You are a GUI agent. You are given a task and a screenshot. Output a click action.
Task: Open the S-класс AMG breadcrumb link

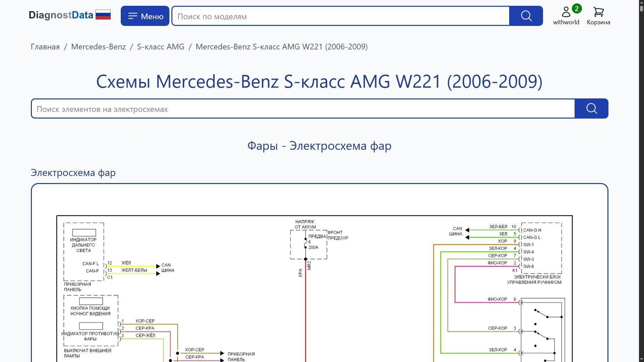[x=160, y=47]
